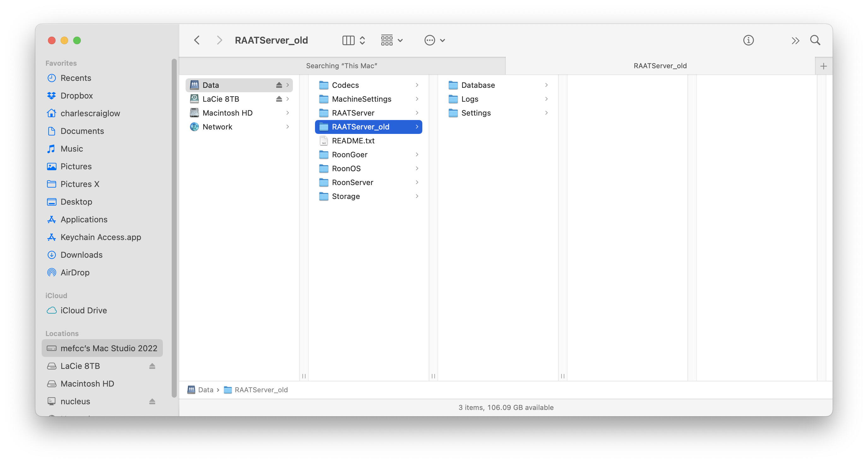Click RAATServer_old in the path bar
Screen dimensions: 868x463
256,389
